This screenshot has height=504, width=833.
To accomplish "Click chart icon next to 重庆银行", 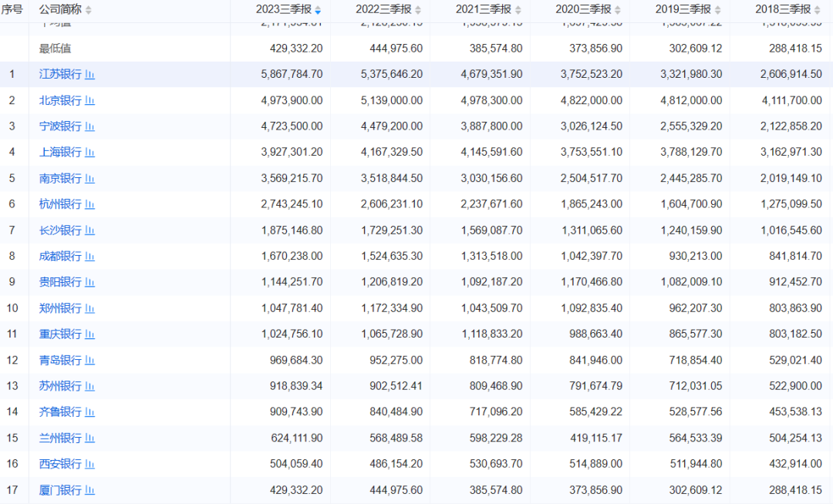I will 89,334.
